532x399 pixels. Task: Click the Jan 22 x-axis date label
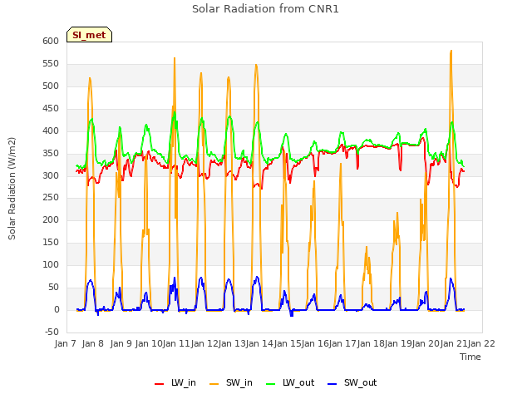coord(481,343)
